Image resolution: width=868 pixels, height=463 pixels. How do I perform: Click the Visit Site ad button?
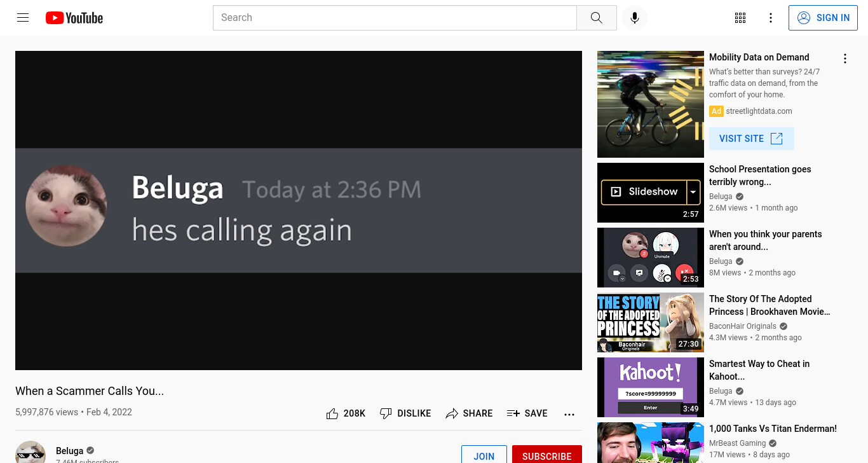click(751, 139)
